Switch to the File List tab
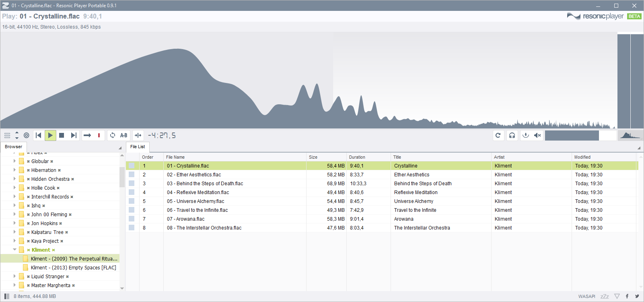 coord(138,147)
